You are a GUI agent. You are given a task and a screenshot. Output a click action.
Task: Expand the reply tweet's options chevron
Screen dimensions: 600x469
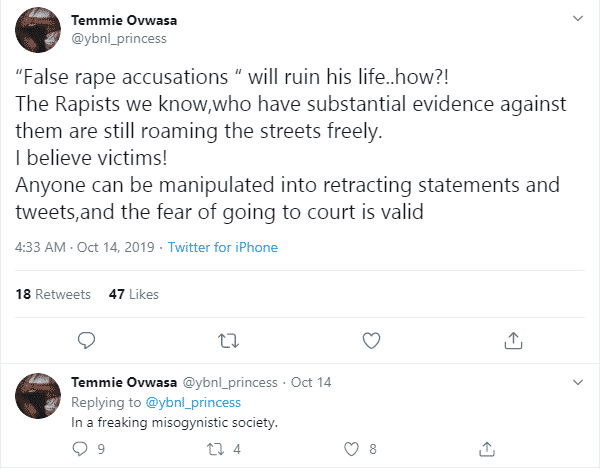[x=577, y=382]
